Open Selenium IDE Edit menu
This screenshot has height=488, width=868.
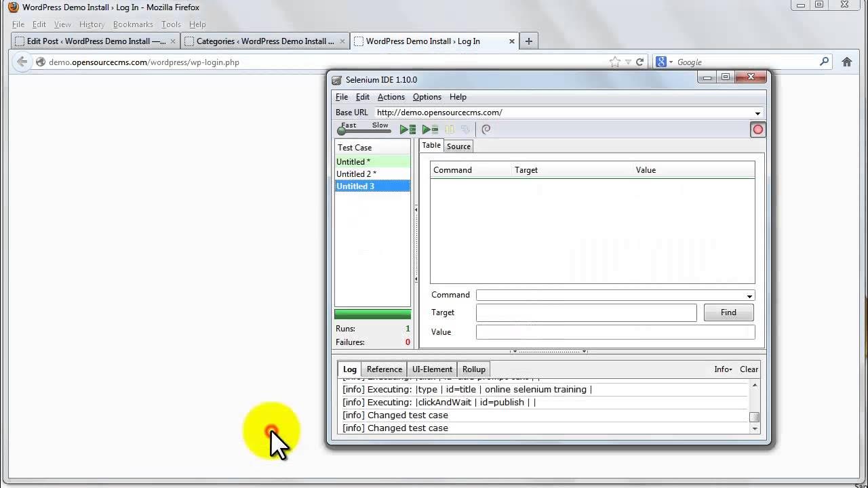[363, 97]
